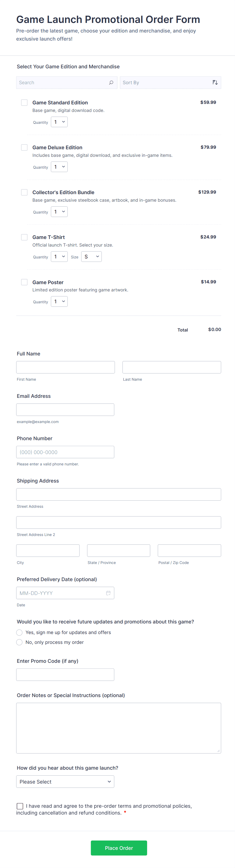Open the Game Poster quantity dropdown

tap(59, 302)
